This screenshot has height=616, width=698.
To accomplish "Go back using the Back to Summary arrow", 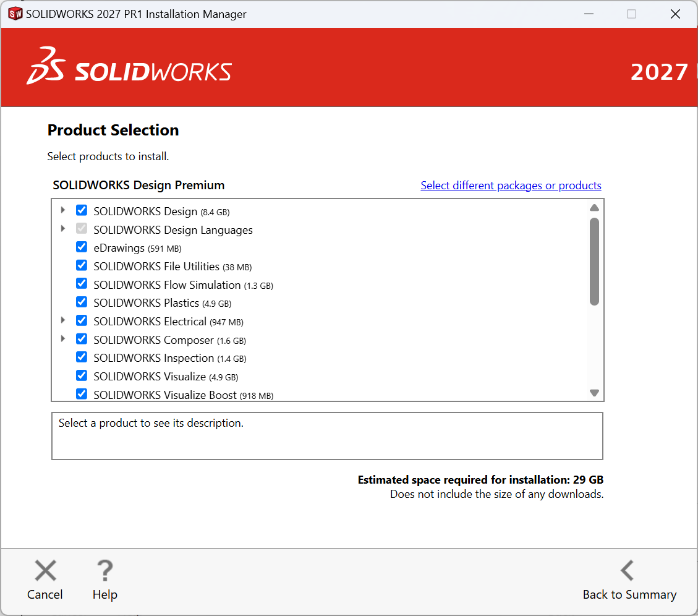I will (x=628, y=571).
